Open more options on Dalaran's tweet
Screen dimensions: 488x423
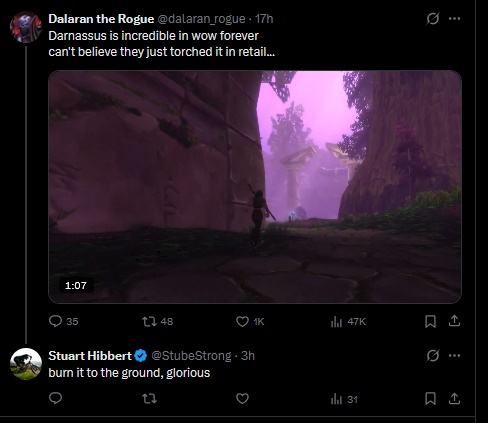pos(454,19)
